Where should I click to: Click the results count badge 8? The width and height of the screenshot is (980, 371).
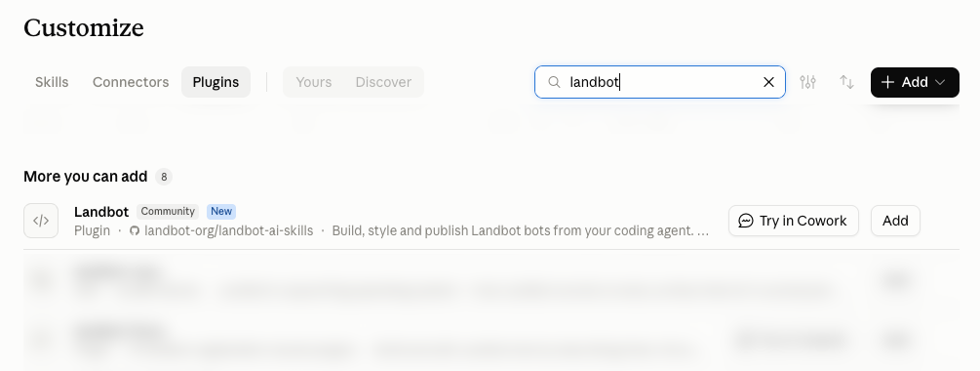(164, 177)
